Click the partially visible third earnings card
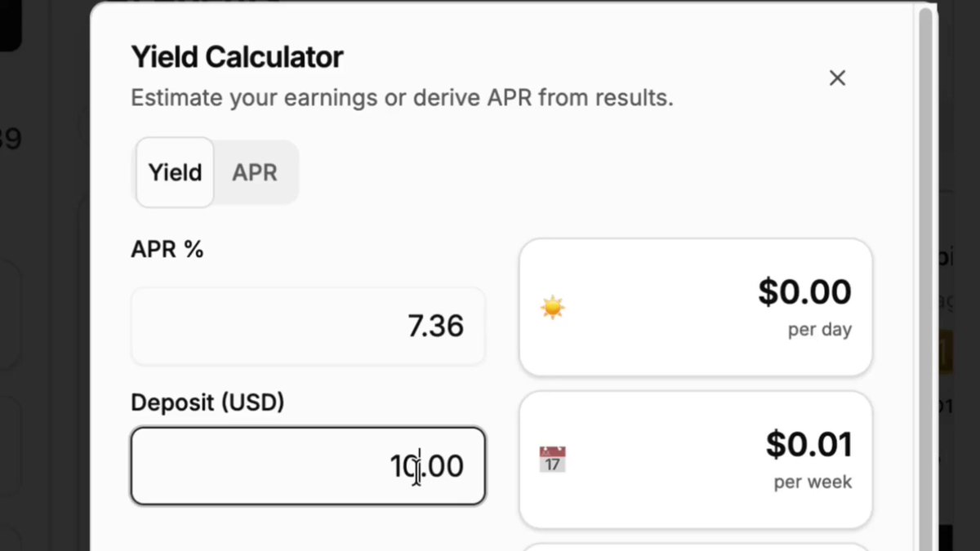 coord(696,547)
